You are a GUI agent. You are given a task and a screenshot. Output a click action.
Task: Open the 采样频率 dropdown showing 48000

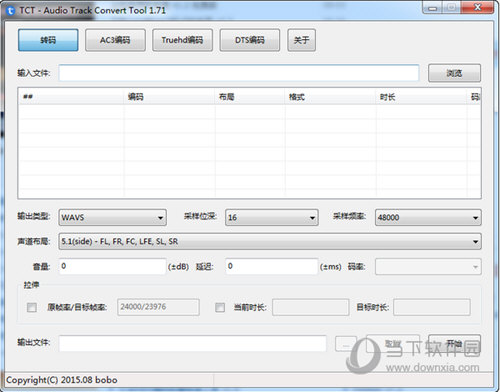[428, 218]
